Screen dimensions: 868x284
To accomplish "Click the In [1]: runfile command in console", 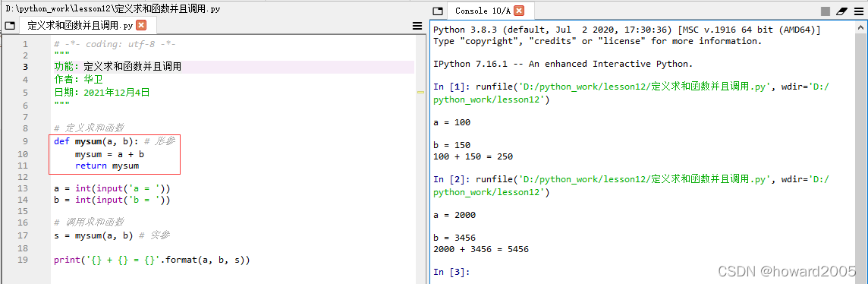I will point(632,93).
